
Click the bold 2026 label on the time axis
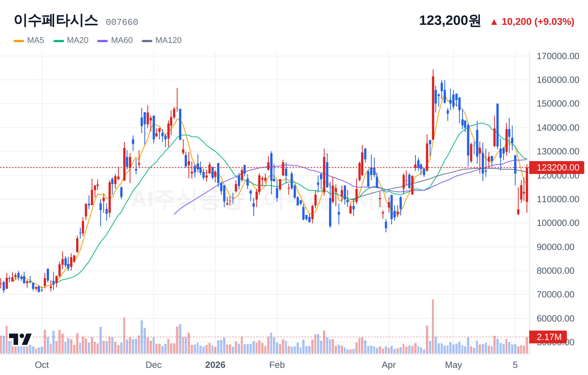coord(215,365)
